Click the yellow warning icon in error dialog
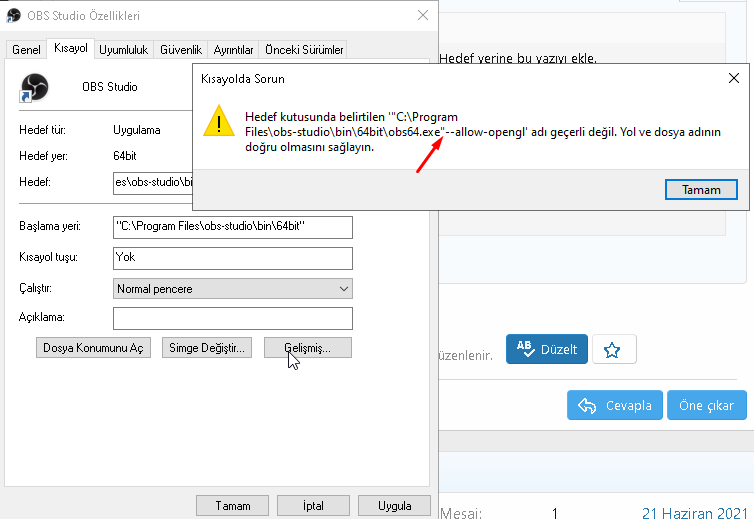The height and width of the screenshot is (519, 754). (x=219, y=121)
